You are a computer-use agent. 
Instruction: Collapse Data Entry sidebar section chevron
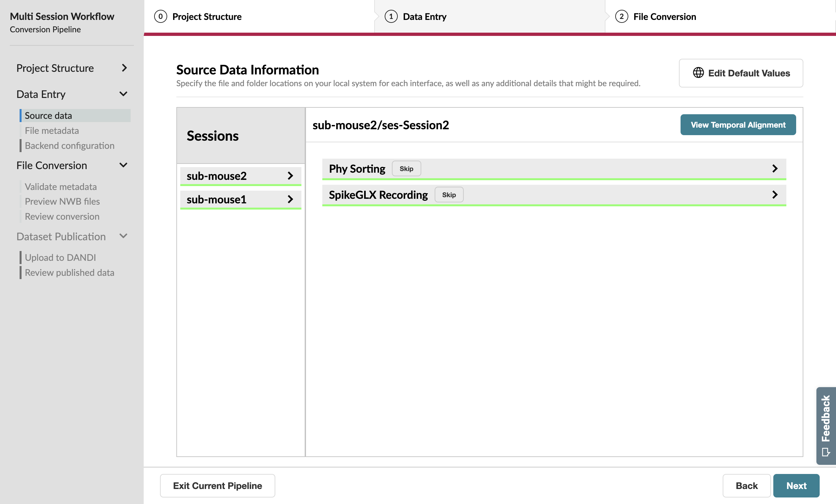click(x=123, y=94)
